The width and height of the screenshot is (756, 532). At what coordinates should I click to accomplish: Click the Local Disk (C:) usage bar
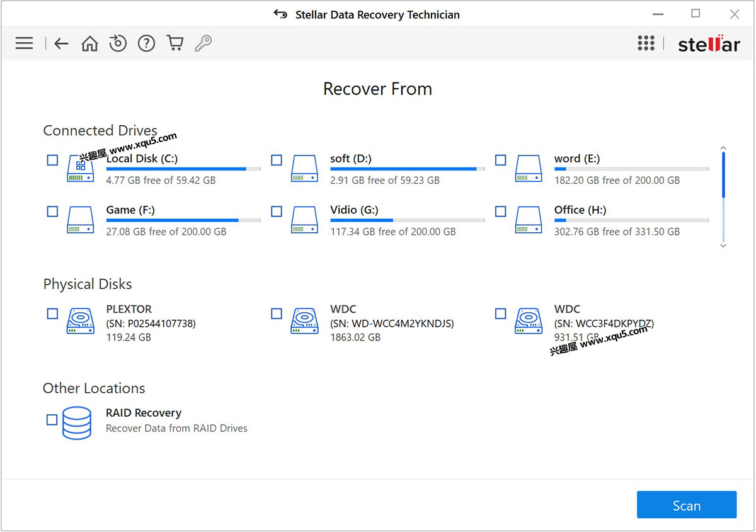point(183,169)
